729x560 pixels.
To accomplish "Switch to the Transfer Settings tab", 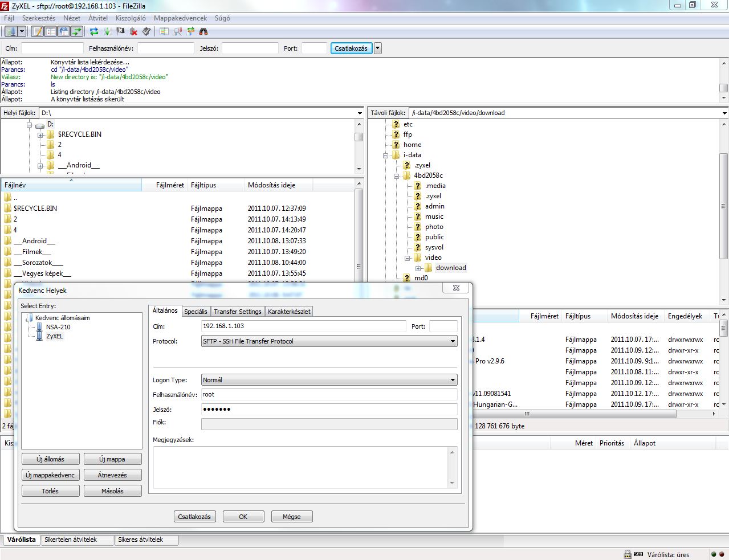I will 238,312.
